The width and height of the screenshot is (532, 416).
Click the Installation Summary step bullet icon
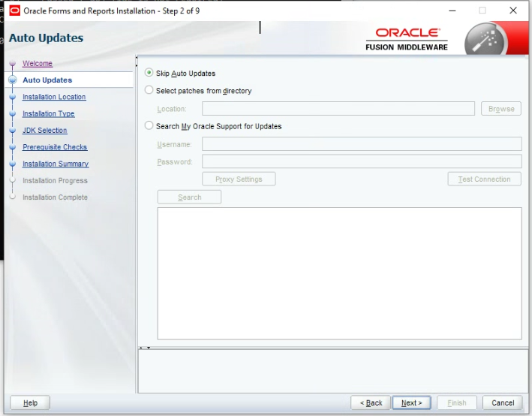click(x=13, y=164)
